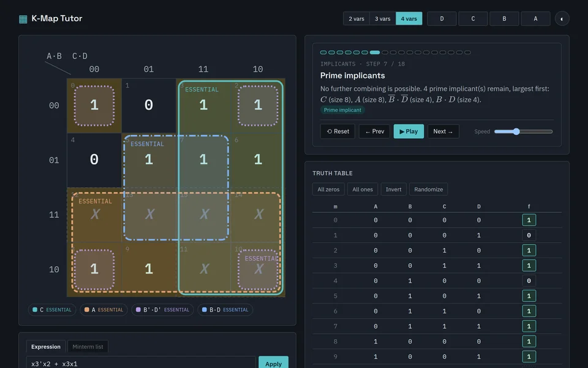Click K-map cell 9 in row 10
The height and width of the screenshot is (368, 588).
tap(149, 270)
